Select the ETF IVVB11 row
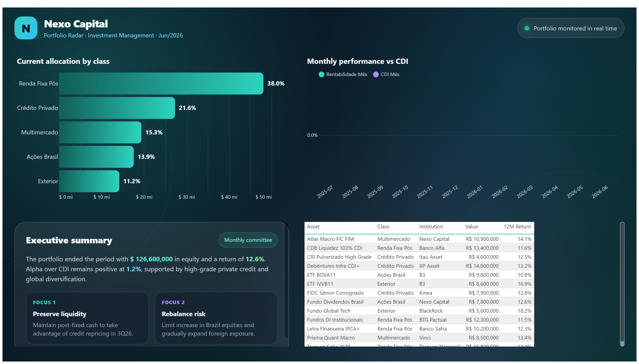This screenshot has width=639, height=364. click(x=419, y=284)
